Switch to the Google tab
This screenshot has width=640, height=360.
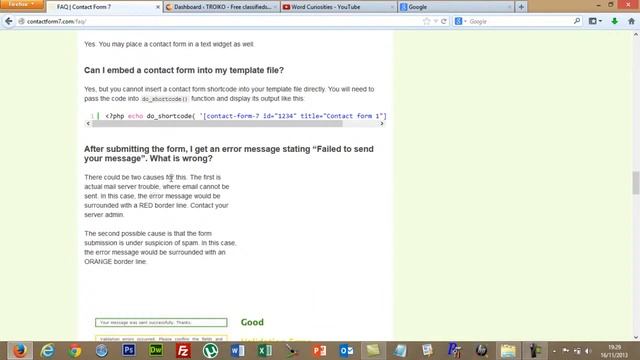[456, 7]
